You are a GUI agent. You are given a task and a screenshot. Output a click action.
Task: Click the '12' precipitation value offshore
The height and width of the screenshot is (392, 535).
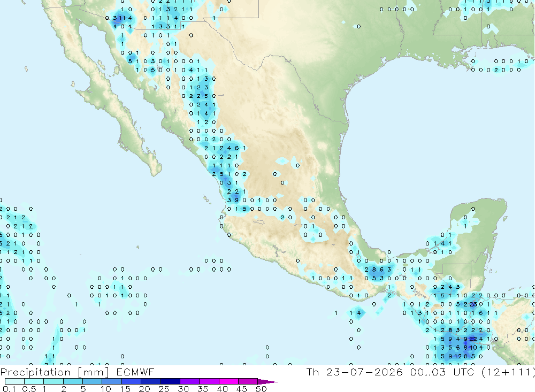point(458,356)
